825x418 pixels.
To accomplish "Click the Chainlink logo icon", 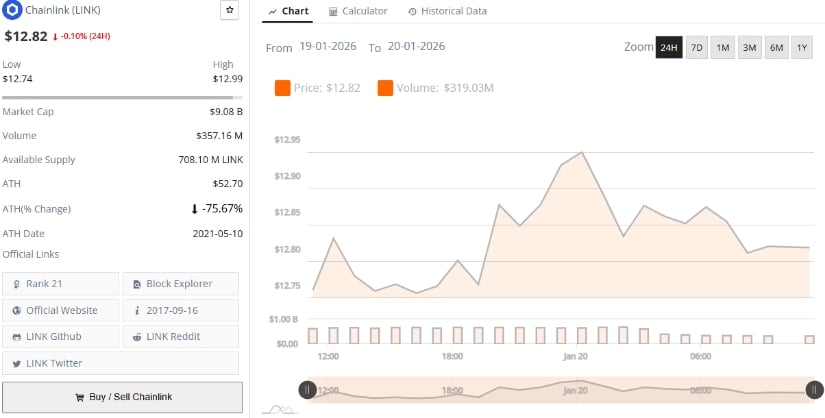I will click(13, 10).
